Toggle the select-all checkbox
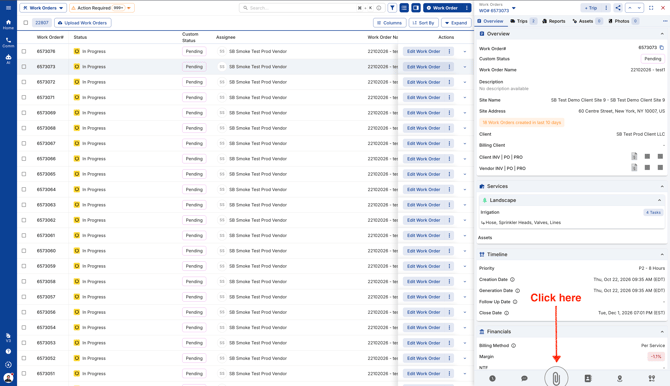Image resolution: width=670 pixels, height=386 pixels. (x=26, y=23)
